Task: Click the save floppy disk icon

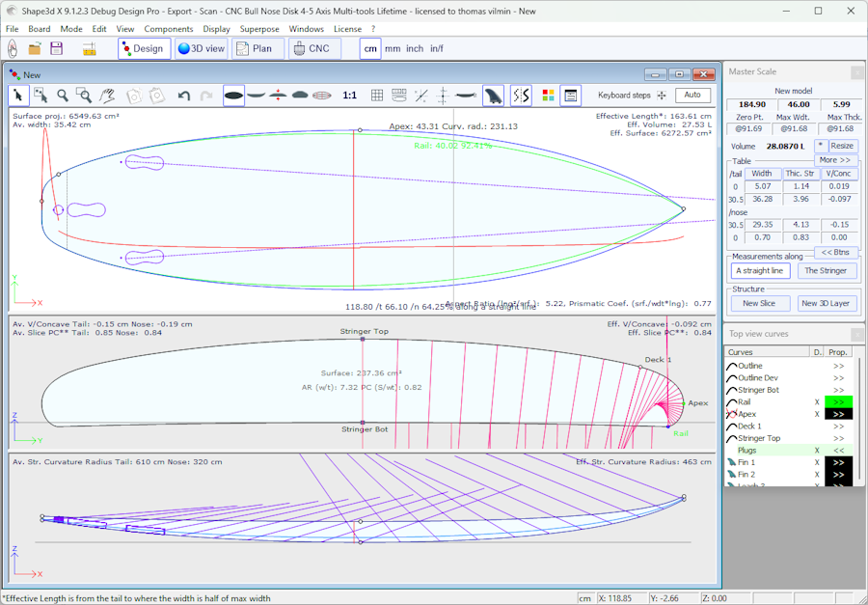Action: [56, 48]
